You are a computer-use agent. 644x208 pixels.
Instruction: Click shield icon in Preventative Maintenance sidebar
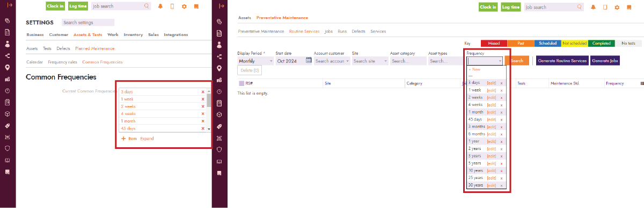click(x=219, y=149)
